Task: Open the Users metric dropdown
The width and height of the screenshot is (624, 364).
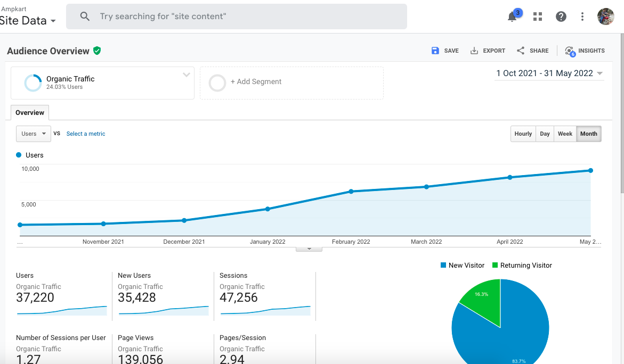Action: click(x=34, y=134)
